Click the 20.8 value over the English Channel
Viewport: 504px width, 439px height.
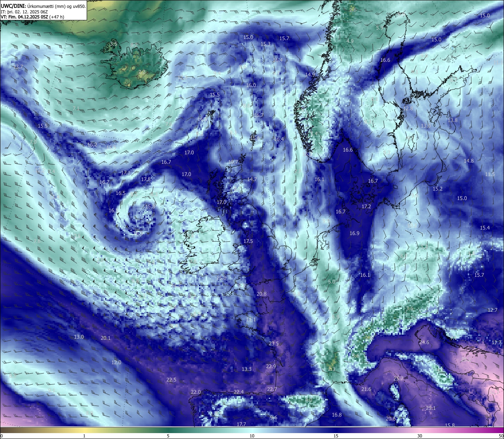(x=261, y=294)
